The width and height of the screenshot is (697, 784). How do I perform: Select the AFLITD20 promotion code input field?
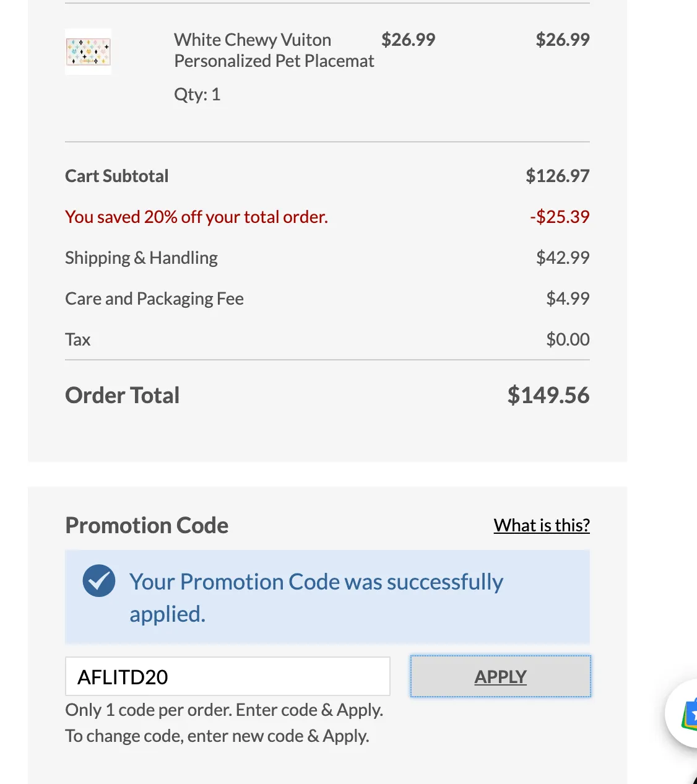(227, 676)
